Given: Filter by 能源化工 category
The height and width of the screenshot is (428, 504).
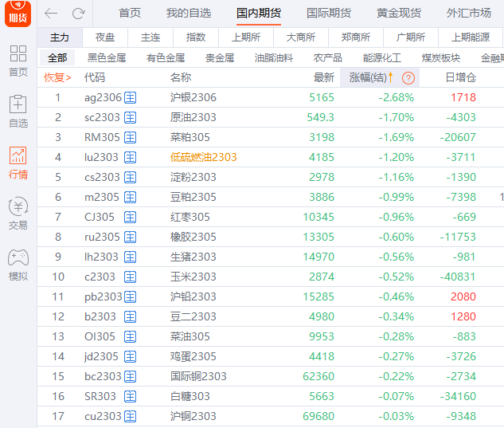Looking at the screenshot, I should 381,57.
